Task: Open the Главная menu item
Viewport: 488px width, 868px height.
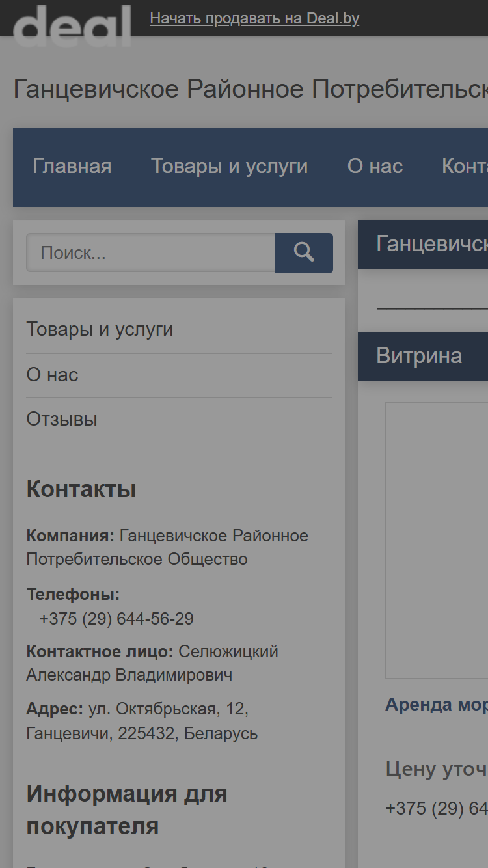Action: click(x=72, y=167)
